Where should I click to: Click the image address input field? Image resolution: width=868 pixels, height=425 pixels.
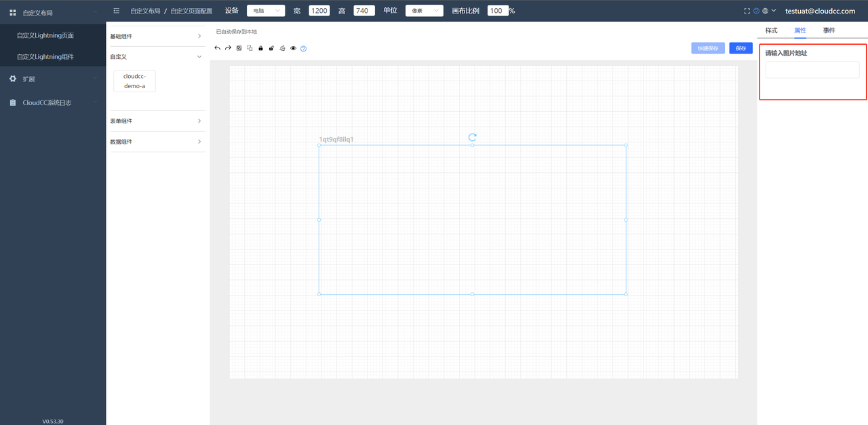point(812,70)
